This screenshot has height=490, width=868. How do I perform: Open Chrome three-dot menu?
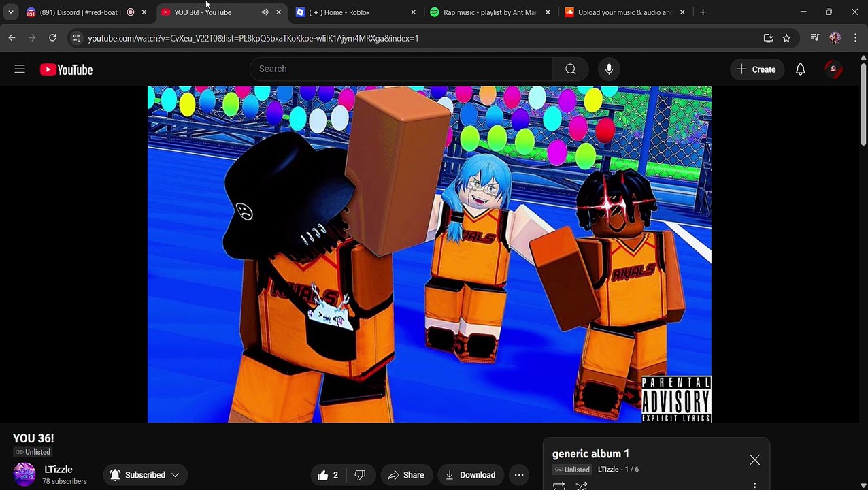pos(855,38)
